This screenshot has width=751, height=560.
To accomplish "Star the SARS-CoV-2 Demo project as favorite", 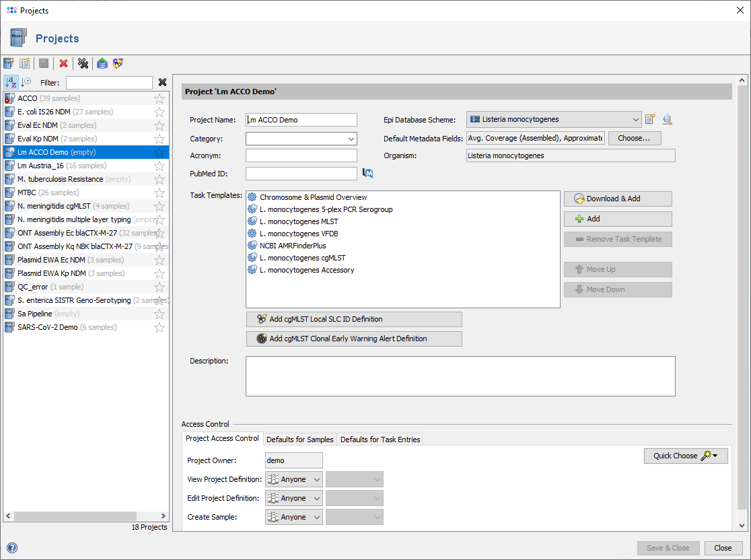I will pyautogui.click(x=159, y=327).
